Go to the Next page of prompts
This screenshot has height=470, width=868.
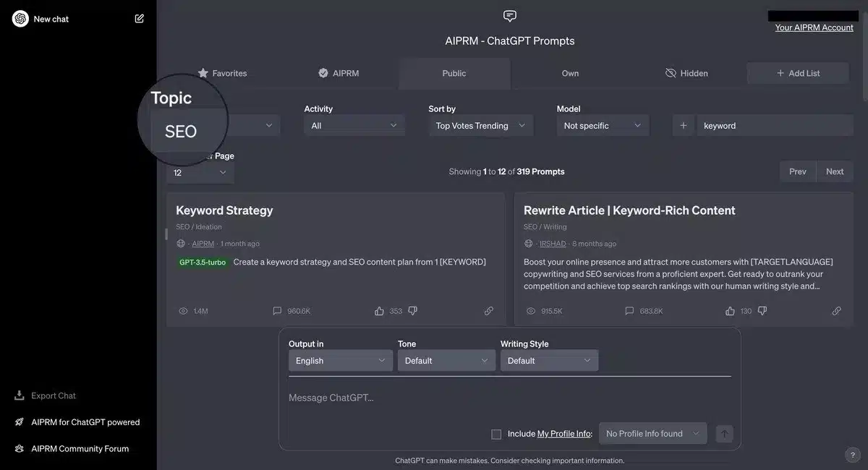point(835,171)
